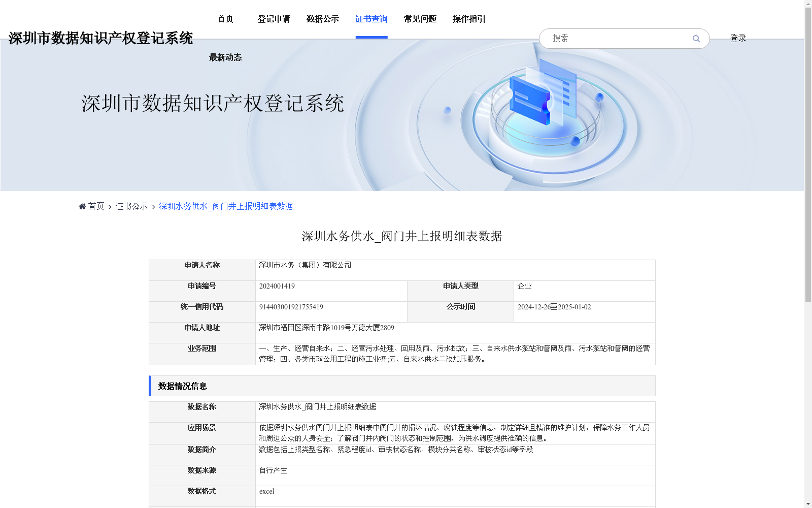Select the 证书查询 menu item
Viewport: 812px width, 508px height.
tap(371, 19)
